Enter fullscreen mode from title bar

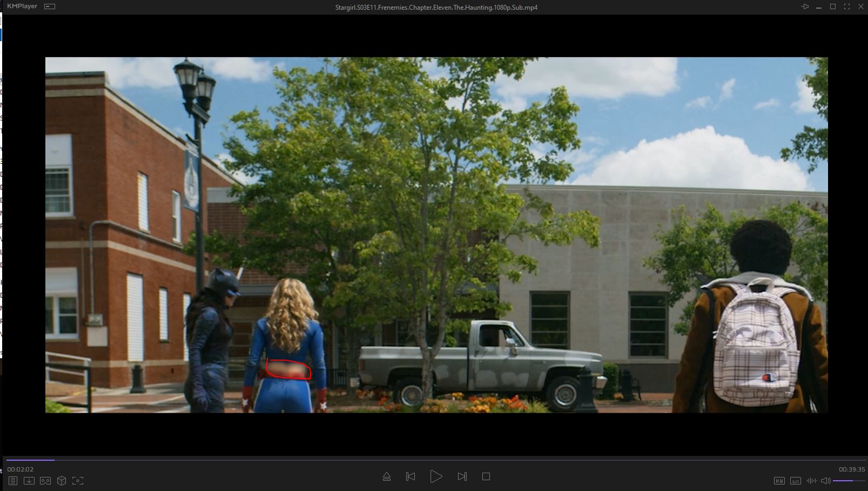[846, 6]
